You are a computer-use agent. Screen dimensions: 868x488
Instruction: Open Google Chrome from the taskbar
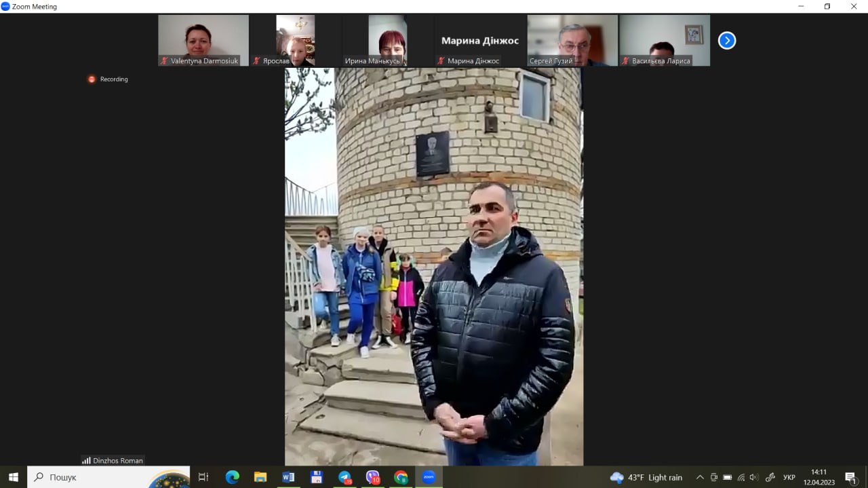[401, 477]
